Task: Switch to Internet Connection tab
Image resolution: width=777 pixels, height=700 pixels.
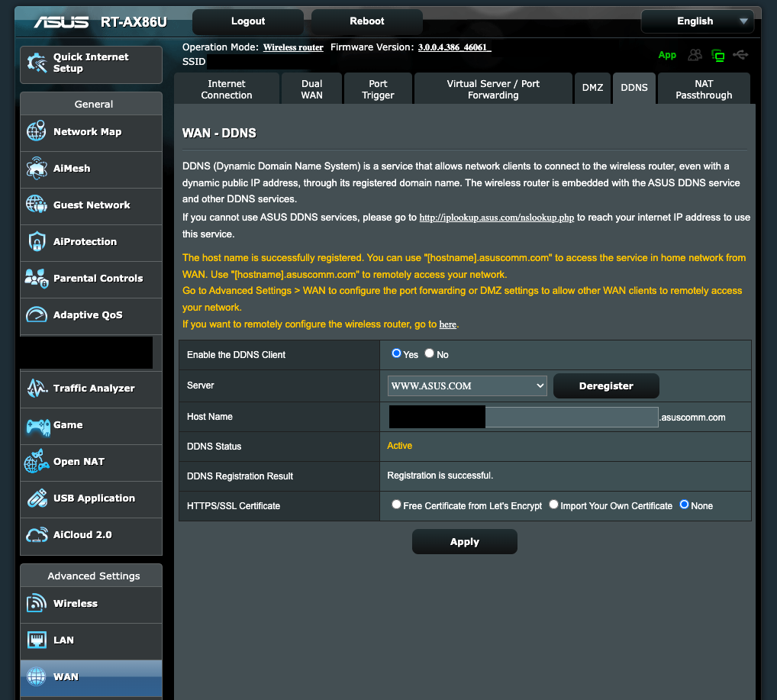Action: 227,89
